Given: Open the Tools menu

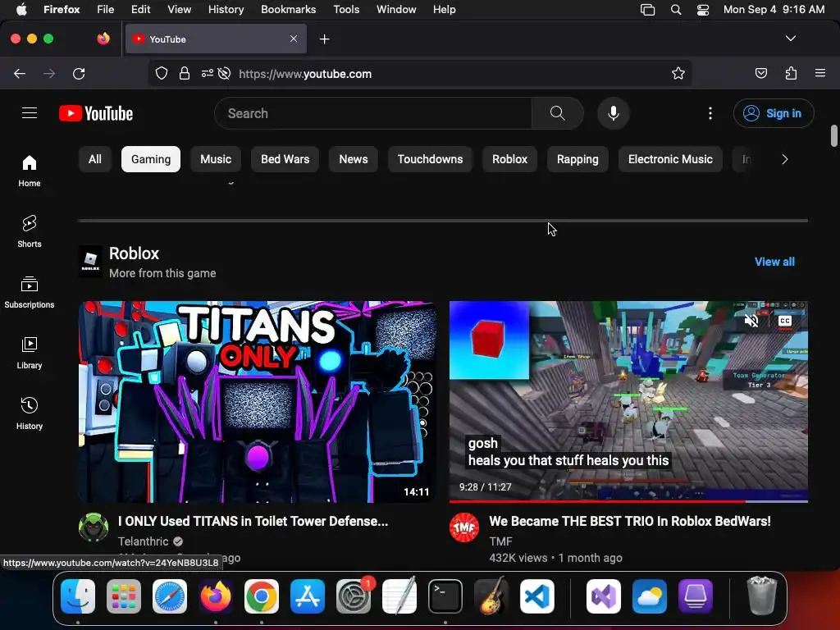Looking at the screenshot, I should (x=346, y=9).
